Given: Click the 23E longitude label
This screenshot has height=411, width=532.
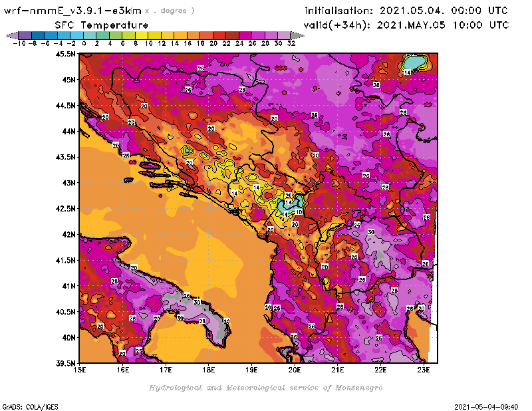Looking at the screenshot, I should click(x=424, y=370).
